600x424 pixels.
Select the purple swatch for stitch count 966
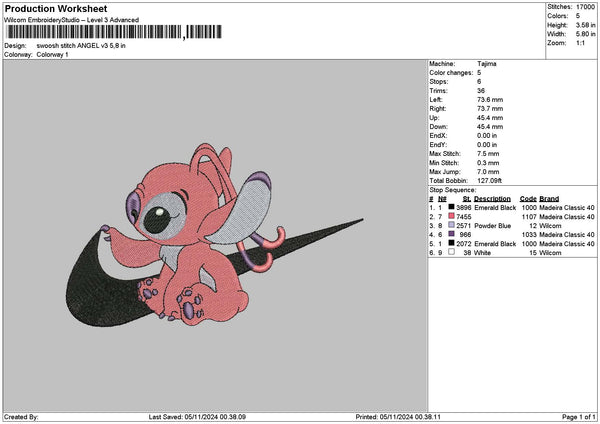coord(452,234)
